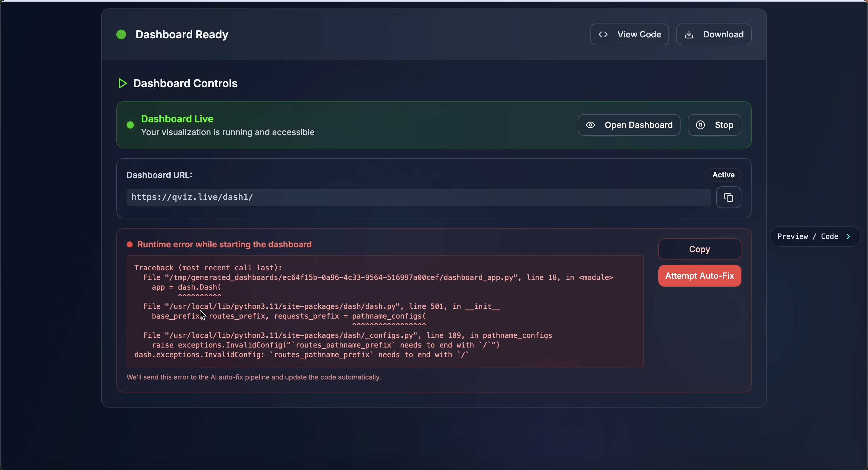Open the Preview / Code side panel
The image size is (868, 470).
pyautogui.click(x=808, y=237)
